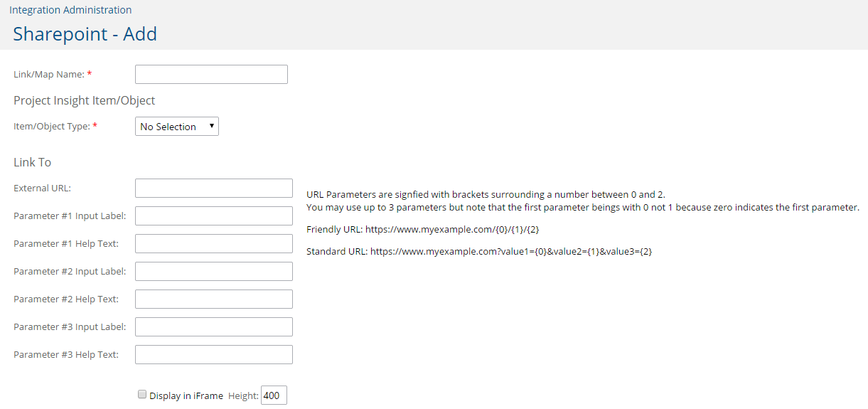The image size is (868, 409).
Task: Focus the External URL text box
Action: [214, 188]
